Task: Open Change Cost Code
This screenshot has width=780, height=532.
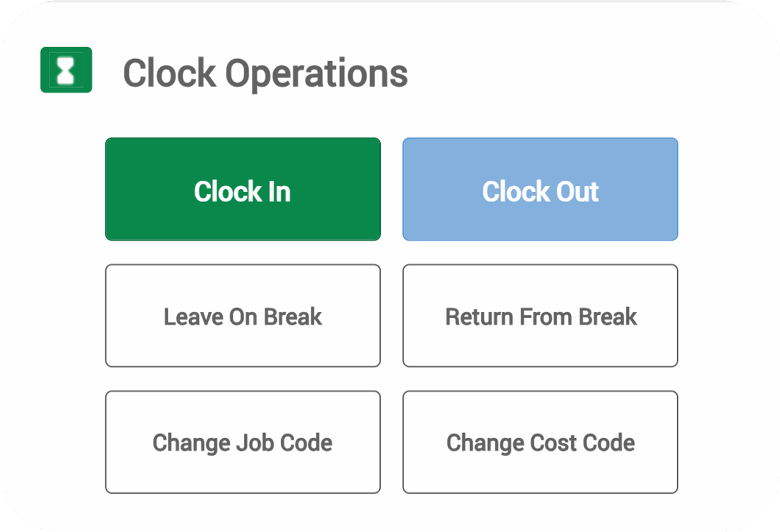Action: pyautogui.click(x=540, y=442)
